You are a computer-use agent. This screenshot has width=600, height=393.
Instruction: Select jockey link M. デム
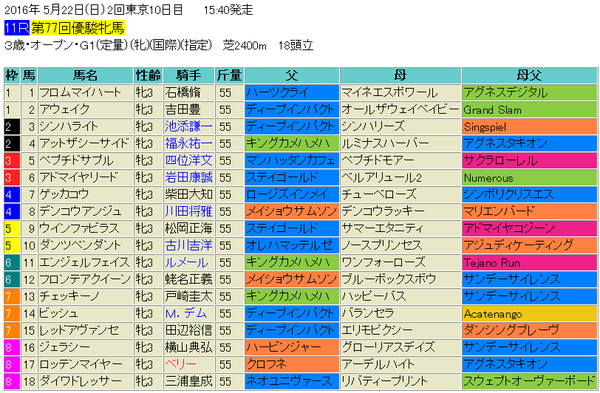coord(186,313)
